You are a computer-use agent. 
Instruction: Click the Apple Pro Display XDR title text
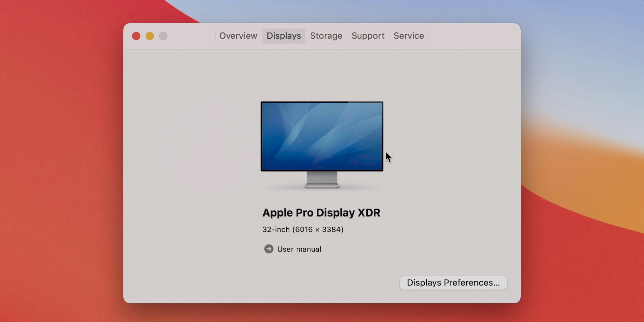click(321, 213)
